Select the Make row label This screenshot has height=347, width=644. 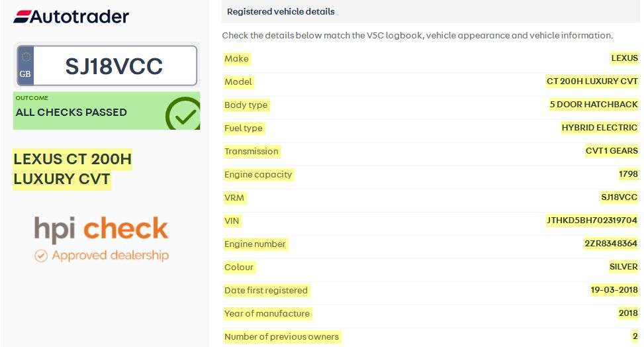[236, 58]
